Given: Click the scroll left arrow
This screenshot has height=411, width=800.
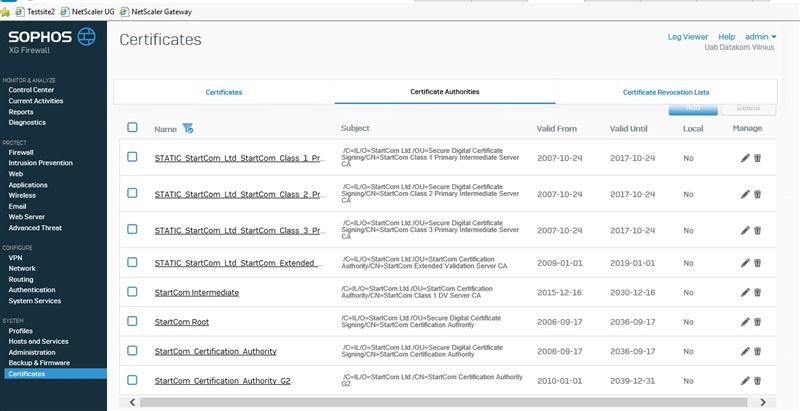Looking at the screenshot, I should (132, 402).
